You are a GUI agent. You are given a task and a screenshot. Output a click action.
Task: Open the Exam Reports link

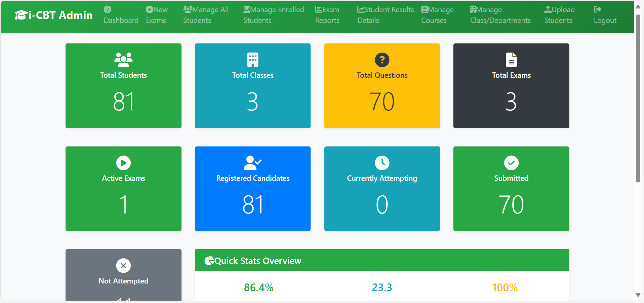(327, 15)
